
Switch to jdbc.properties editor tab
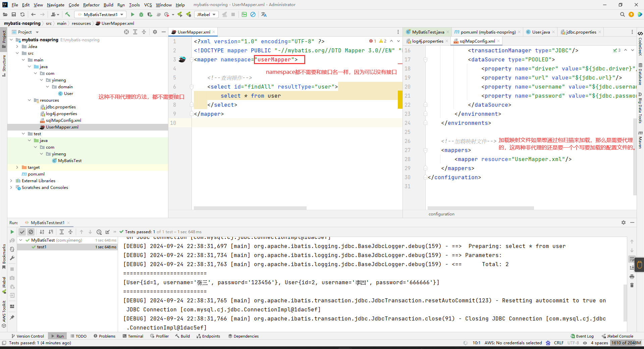coord(581,32)
